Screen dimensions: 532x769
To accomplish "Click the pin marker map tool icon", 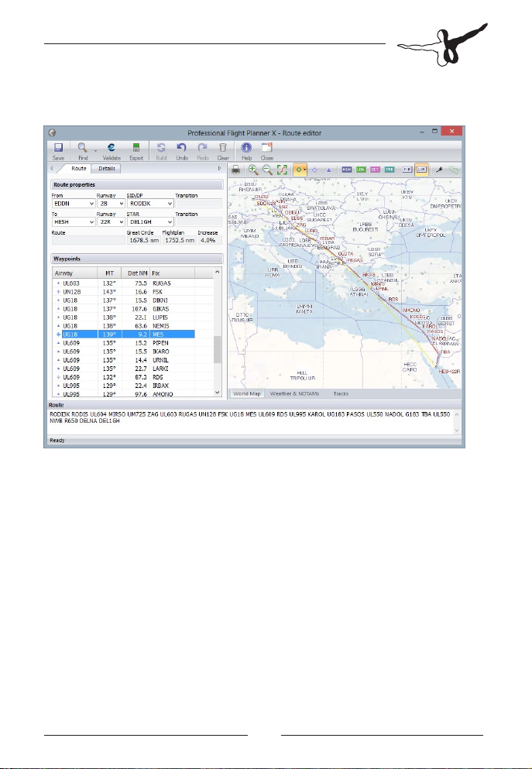I will [x=439, y=170].
